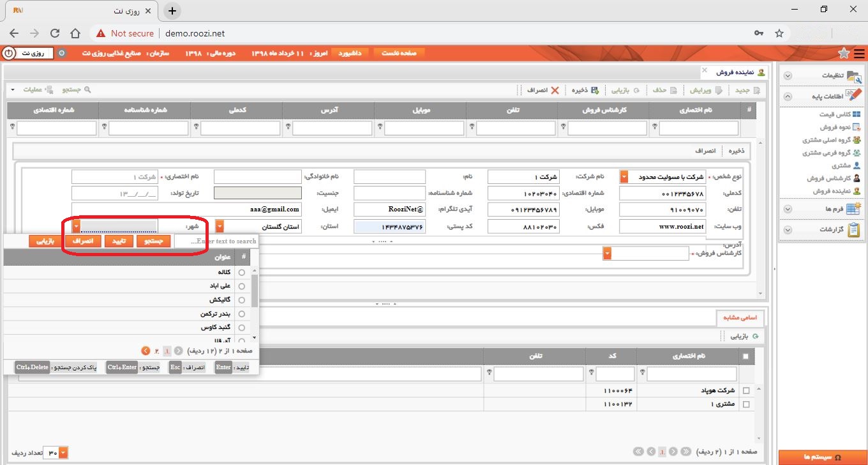
Task: Click the orange تایید button in the city popup
Action: pos(119,241)
